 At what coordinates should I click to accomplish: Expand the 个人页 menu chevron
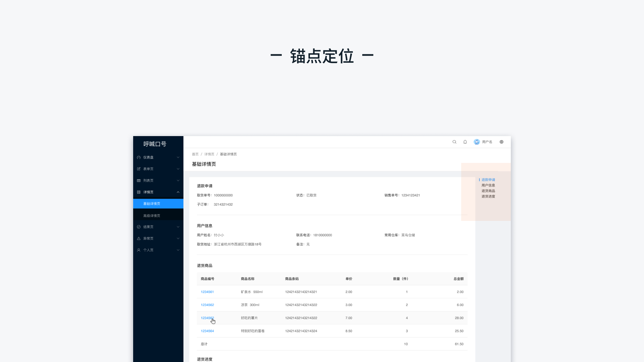178,250
